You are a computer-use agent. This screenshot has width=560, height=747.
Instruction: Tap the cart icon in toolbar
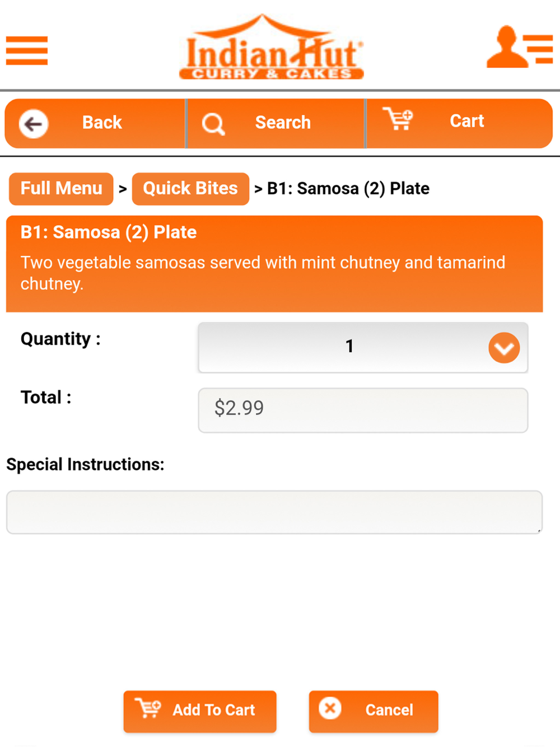coord(398,119)
